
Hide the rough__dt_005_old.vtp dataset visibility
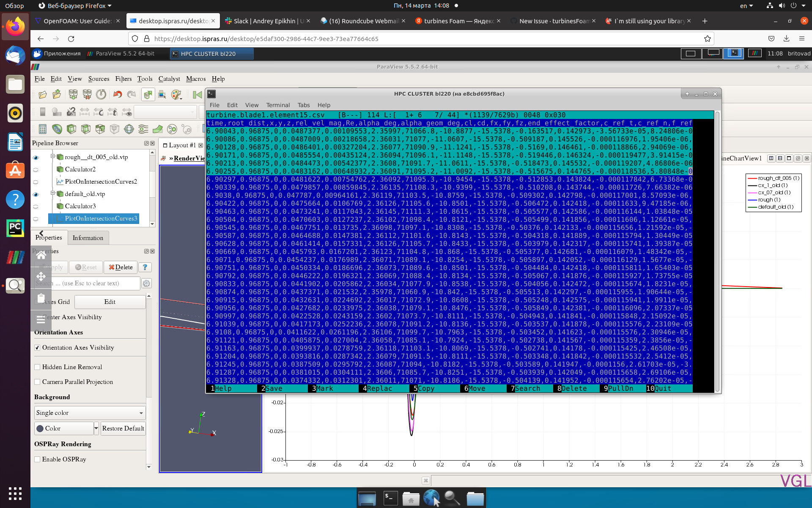36,157
